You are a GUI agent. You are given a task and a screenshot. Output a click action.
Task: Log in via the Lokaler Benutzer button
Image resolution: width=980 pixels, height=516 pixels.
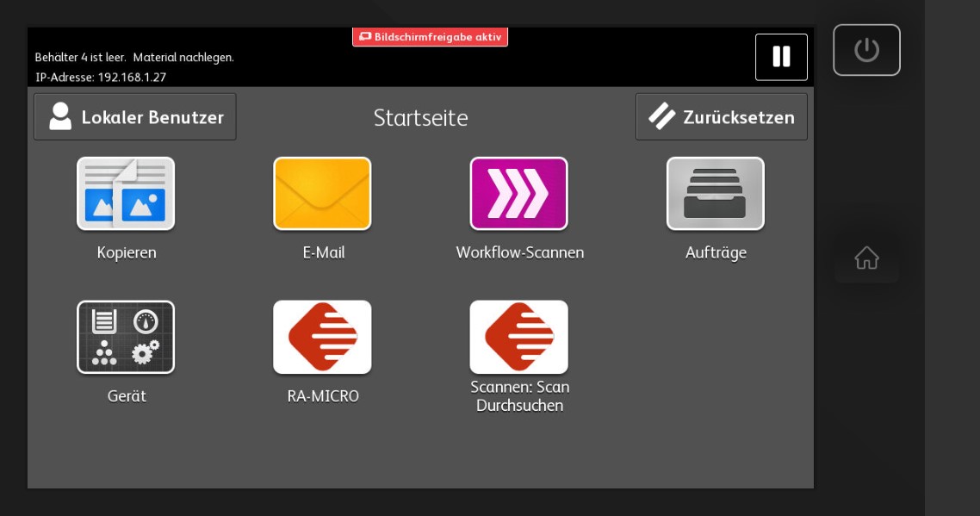click(135, 117)
